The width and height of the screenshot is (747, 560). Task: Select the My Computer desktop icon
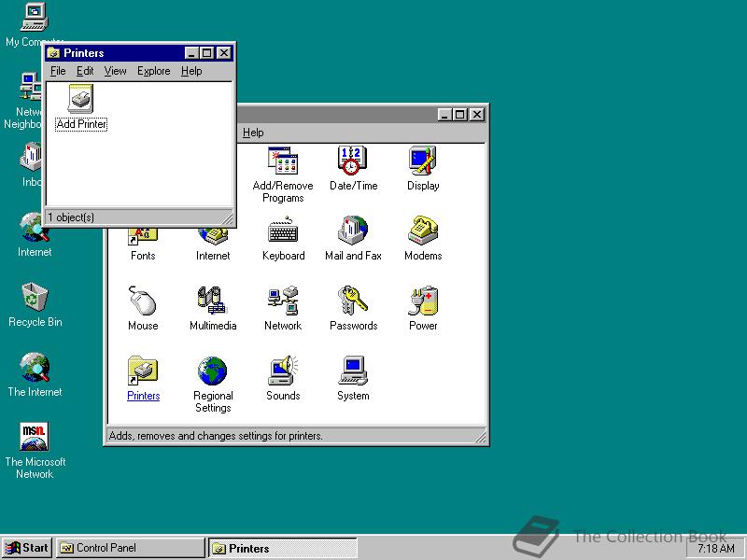pyautogui.click(x=35, y=17)
